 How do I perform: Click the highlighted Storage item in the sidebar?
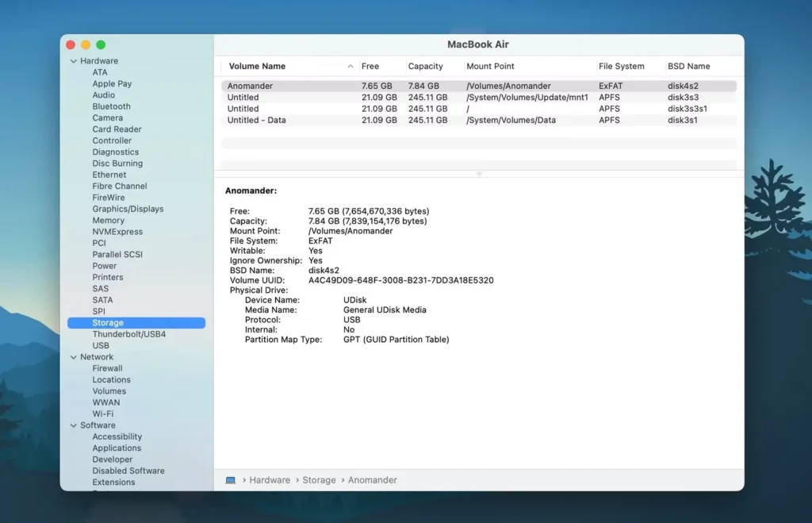[x=136, y=323]
